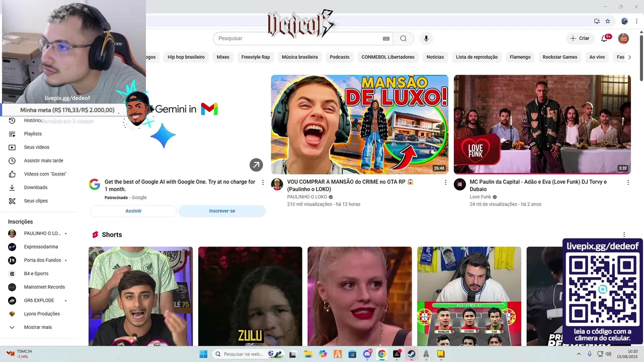
Task: Open the YouTube account avatar menu
Action: pos(623,38)
